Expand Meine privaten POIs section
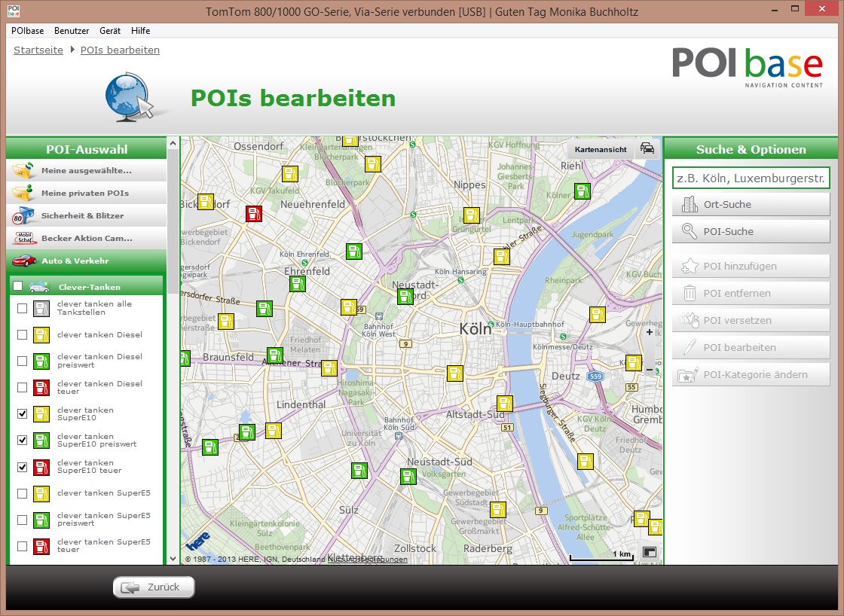The image size is (844, 616). pyautogui.click(x=86, y=194)
